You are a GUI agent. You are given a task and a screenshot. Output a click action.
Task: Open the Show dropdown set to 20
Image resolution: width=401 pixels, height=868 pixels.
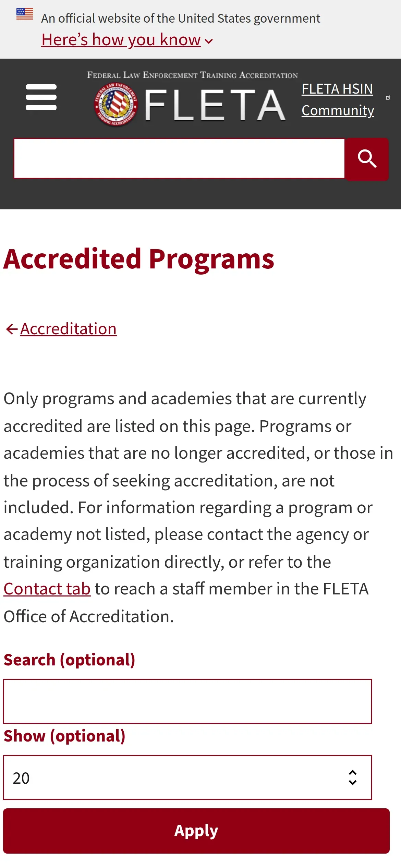click(187, 777)
